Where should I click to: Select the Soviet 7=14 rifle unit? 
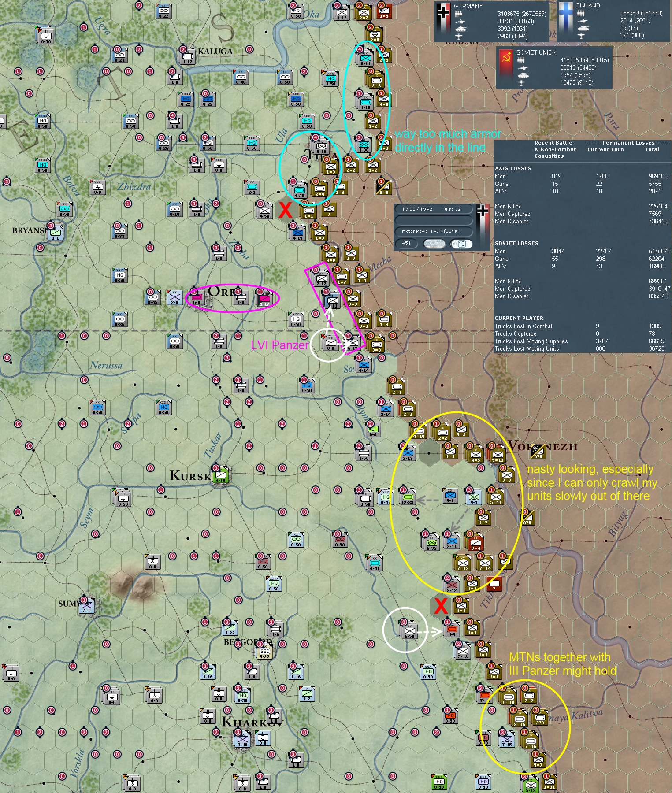[485, 563]
